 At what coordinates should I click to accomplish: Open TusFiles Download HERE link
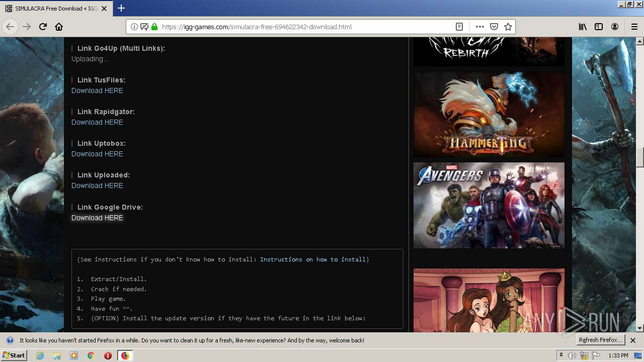[97, 90]
